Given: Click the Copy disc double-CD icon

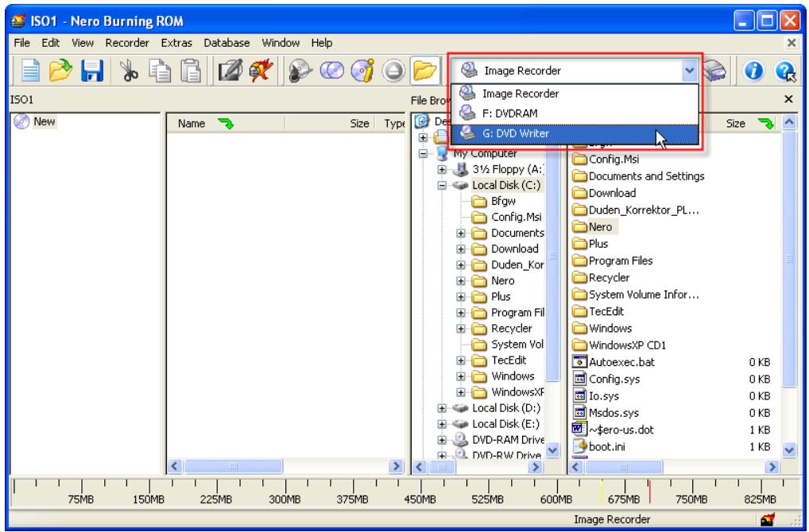Looking at the screenshot, I should (x=331, y=70).
